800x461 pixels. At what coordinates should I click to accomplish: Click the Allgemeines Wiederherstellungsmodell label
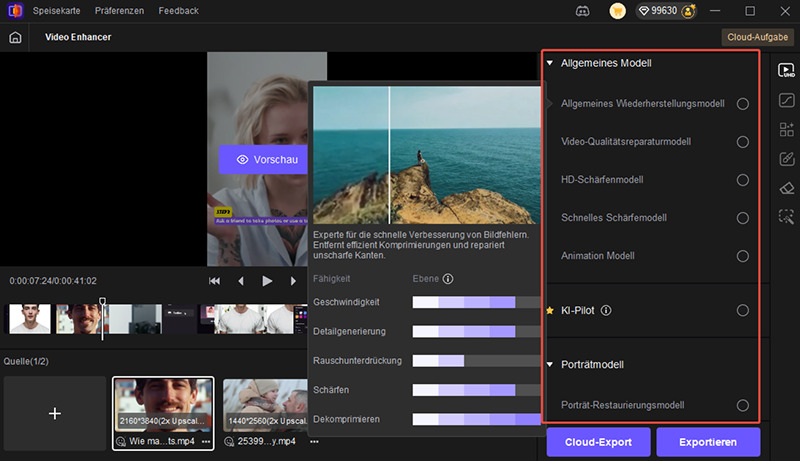coord(643,104)
